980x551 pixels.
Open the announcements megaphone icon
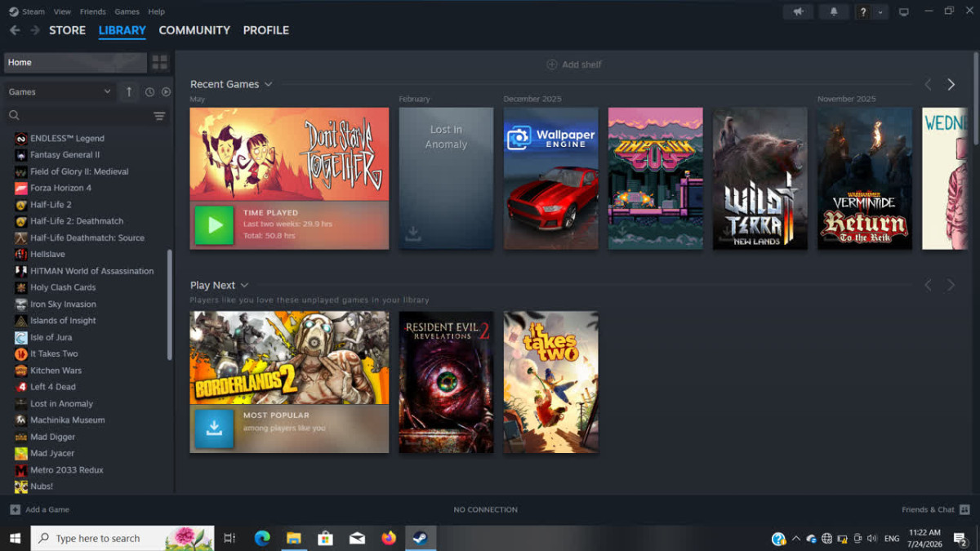tap(798, 11)
